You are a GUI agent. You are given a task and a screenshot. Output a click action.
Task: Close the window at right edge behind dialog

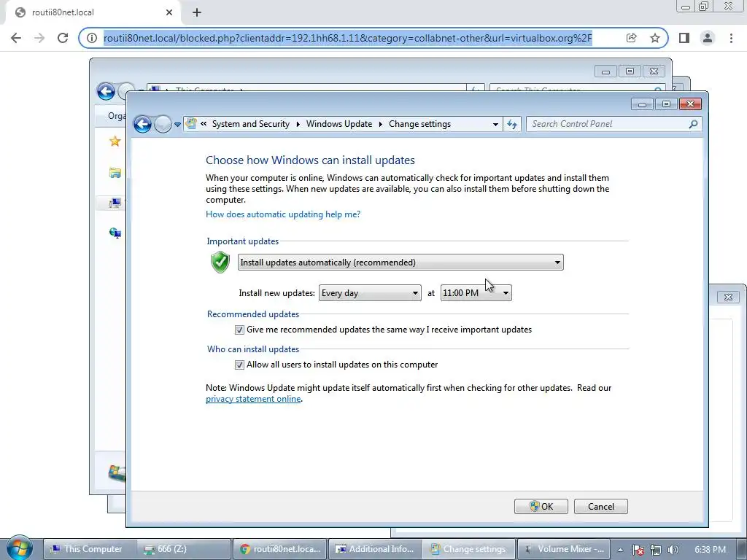(728, 297)
